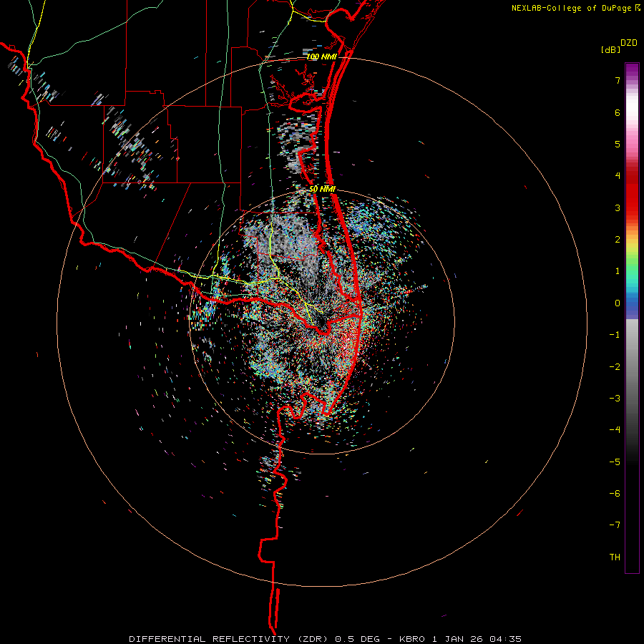Click the '0' value on the color scale
Image resolution: width=644 pixels, height=644 pixels.
pyautogui.click(x=618, y=303)
